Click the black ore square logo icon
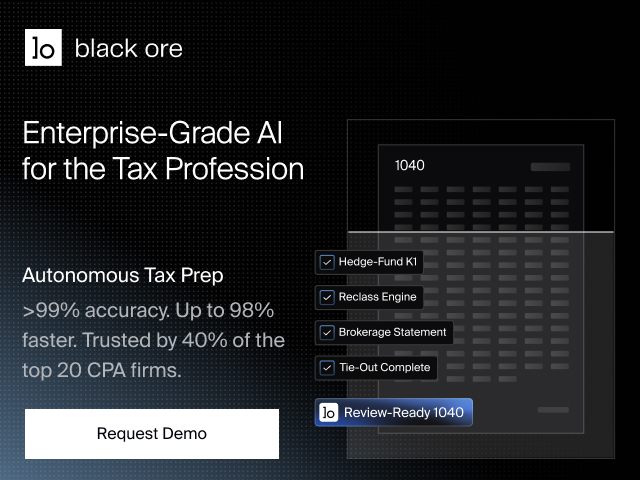 click(x=43, y=47)
